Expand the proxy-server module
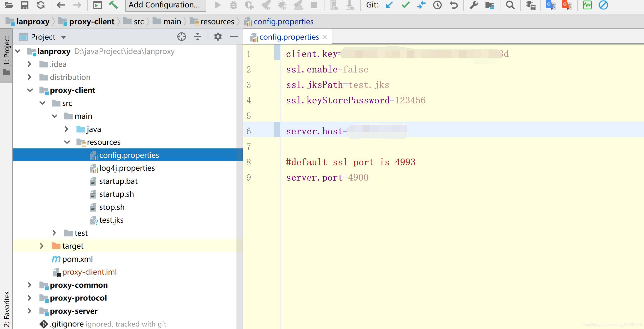Screen dimensions: 644x329 29,311
